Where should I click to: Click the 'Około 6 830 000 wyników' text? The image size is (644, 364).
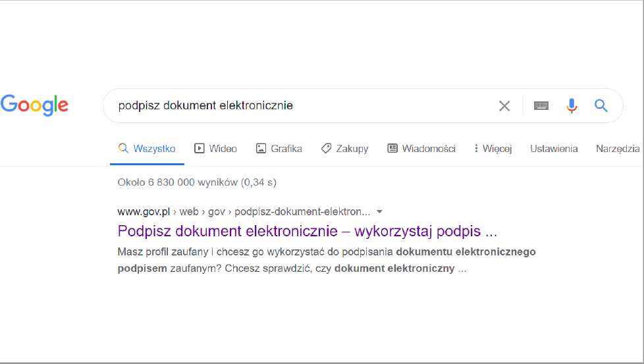[177, 182]
